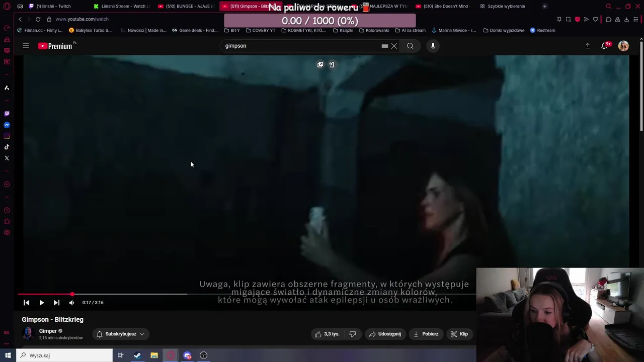Expand the Subskrybujesz notification dropdown
Viewport: 644px width, 362px height.
[121, 334]
